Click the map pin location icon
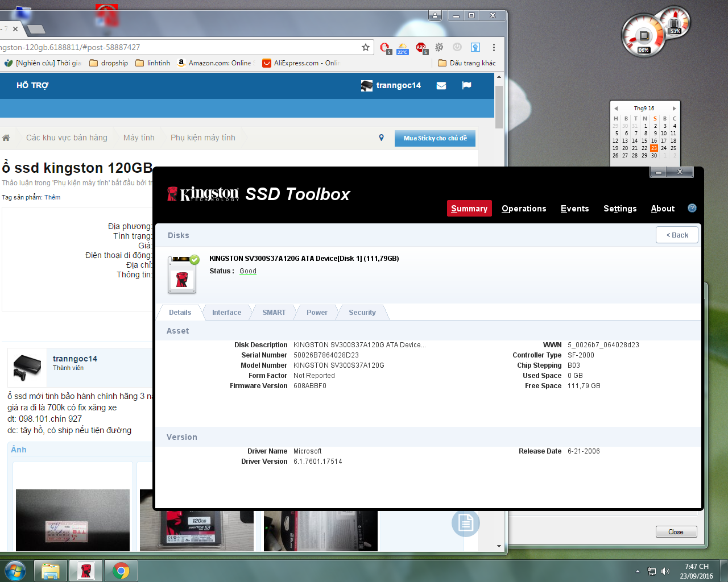Screen dimensions: 728x582 [382, 138]
